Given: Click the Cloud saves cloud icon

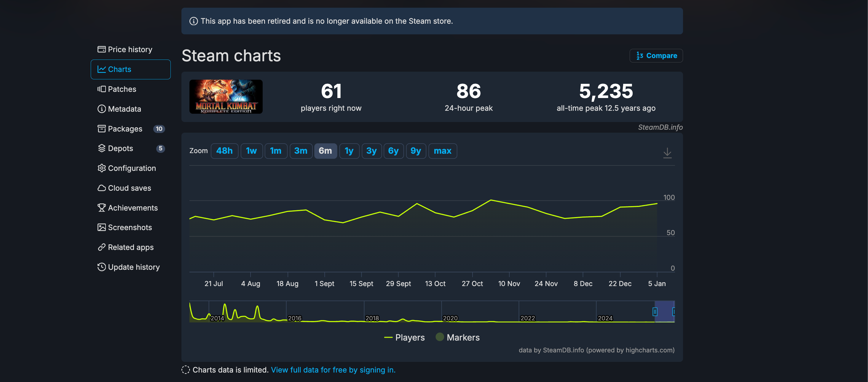Looking at the screenshot, I should (x=101, y=188).
